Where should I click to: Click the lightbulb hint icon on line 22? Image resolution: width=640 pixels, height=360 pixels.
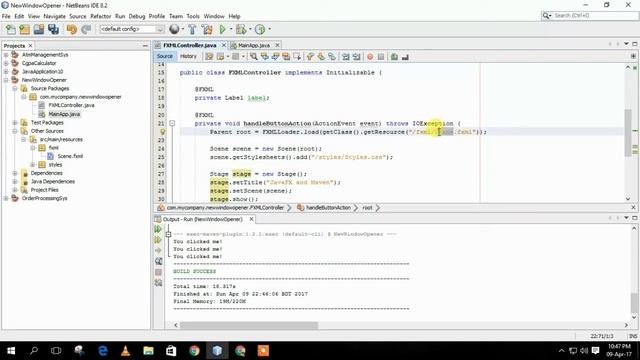pyautogui.click(x=162, y=132)
